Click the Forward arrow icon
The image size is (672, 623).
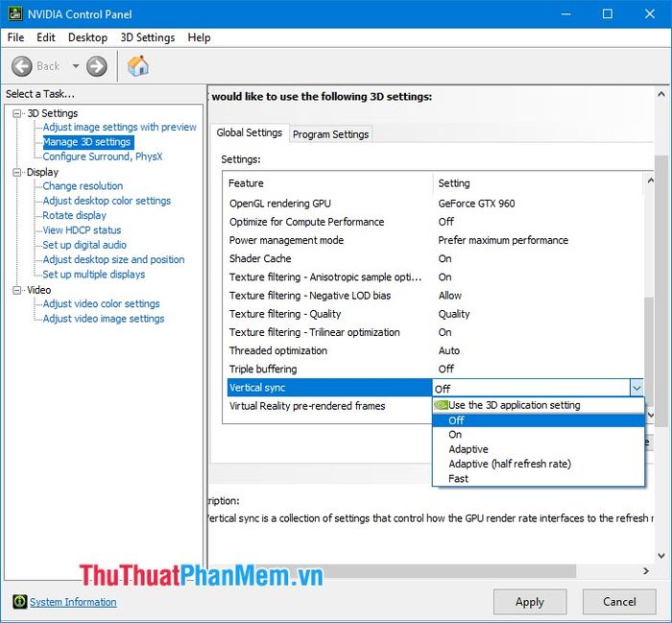(x=96, y=66)
